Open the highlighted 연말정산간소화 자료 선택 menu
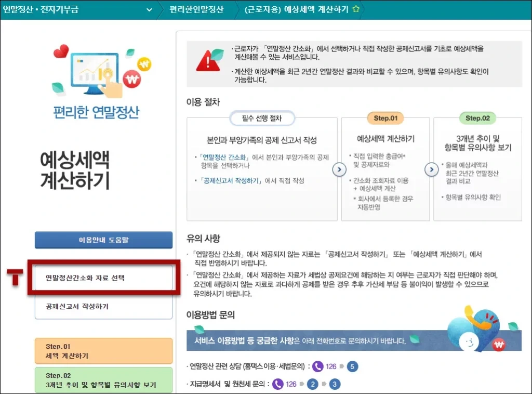Screen dimensions: 532x394 click(x=103, y=276)
